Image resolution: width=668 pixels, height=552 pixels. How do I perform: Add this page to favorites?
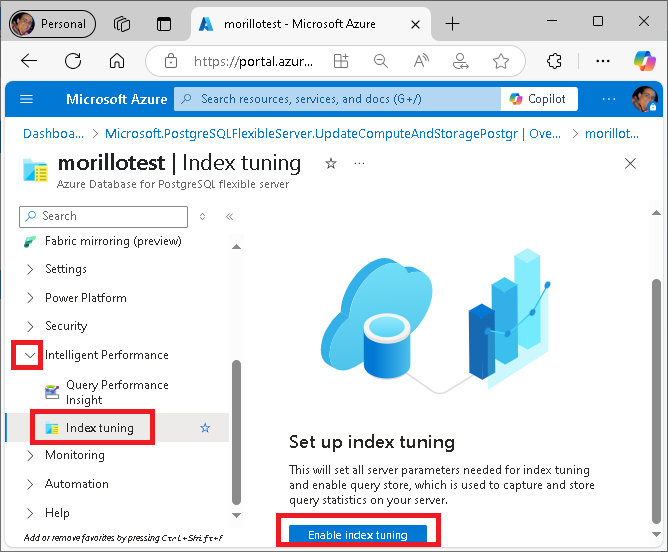[x=501, y=61]
